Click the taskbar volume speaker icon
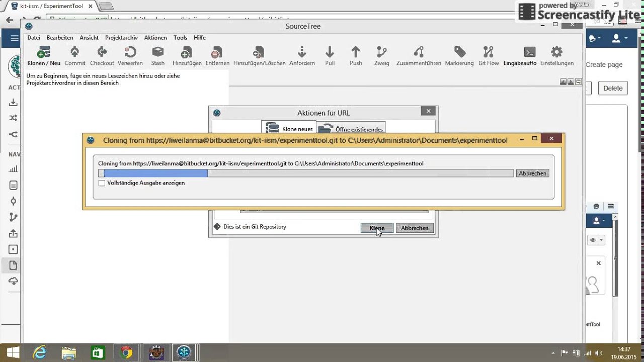The width and height of the screenshot is (644, 362). point(599,352)
